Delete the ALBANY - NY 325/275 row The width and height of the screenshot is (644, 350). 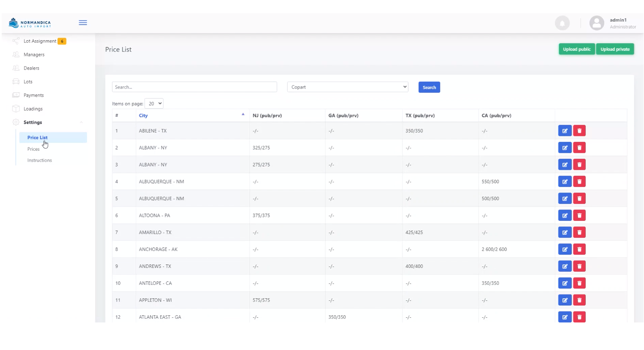[579, 148]
